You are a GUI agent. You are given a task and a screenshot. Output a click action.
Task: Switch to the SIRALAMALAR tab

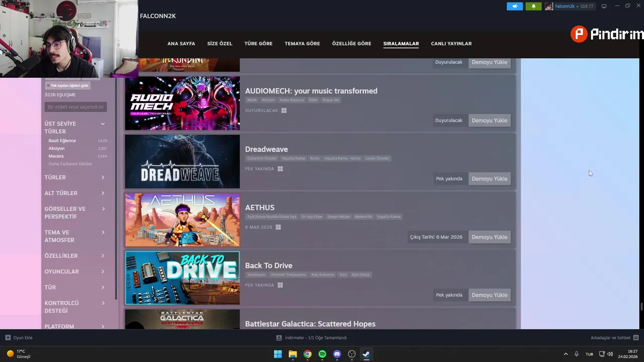coord(401,44)
